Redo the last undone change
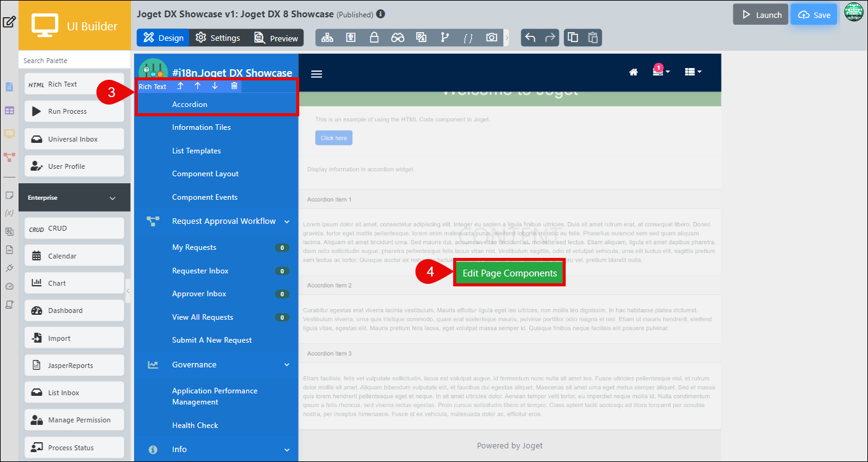The image size is (868, 462). pyautogui.click(x=550, y=38)
